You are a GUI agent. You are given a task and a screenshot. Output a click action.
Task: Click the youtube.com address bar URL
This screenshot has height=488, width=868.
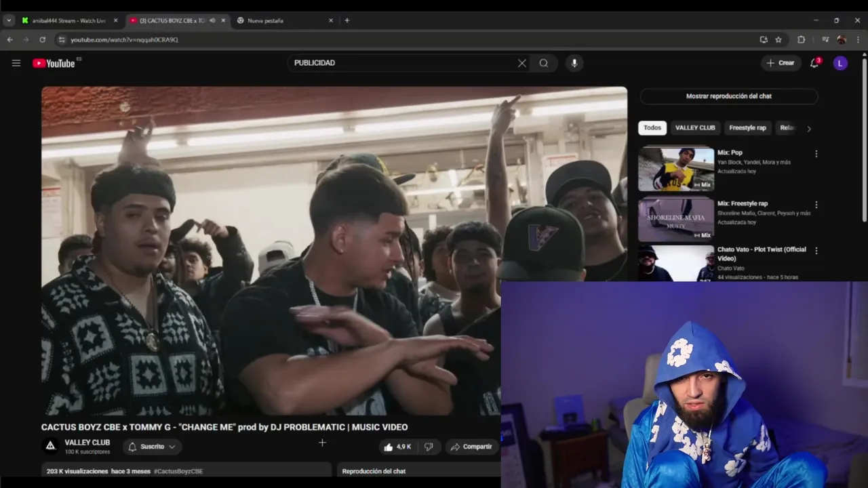pos(124,40)
